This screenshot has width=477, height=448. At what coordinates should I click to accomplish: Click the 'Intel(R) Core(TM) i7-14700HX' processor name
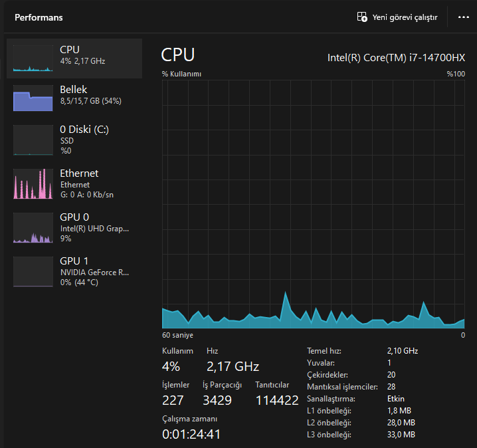point(396,58)
